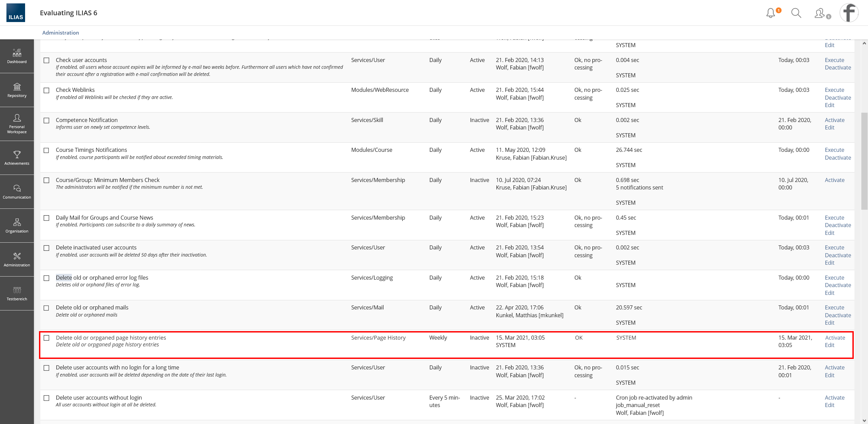Open the Communication sidebar item
Screen dimensions: 868x424
pos(17,192)
